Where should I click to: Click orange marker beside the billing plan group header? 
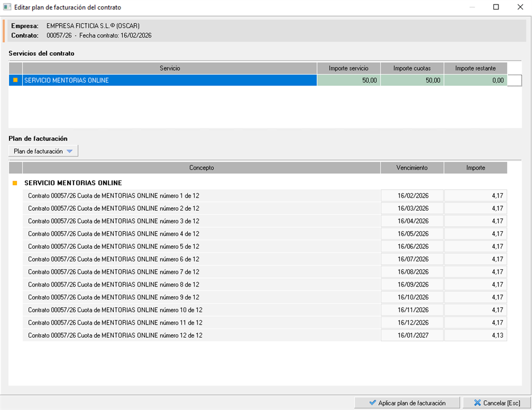(x=15, y=183)
